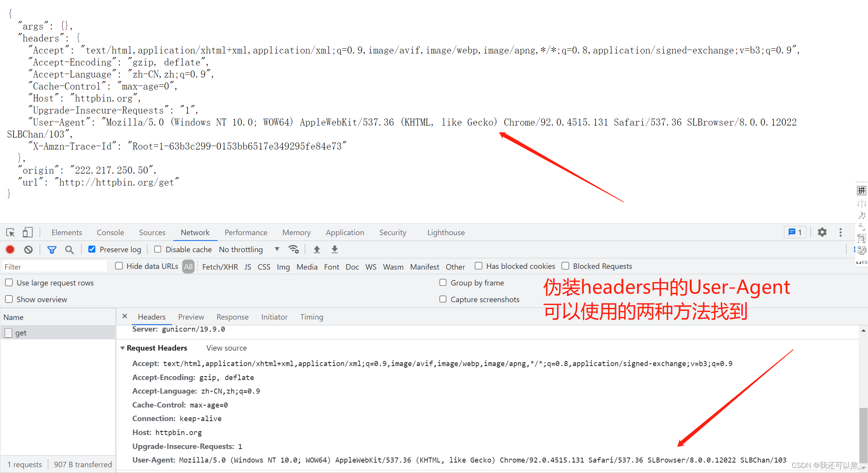868x473 pixels.
Task: Click the url value http://httpbin.org/get
Action: 117,182
